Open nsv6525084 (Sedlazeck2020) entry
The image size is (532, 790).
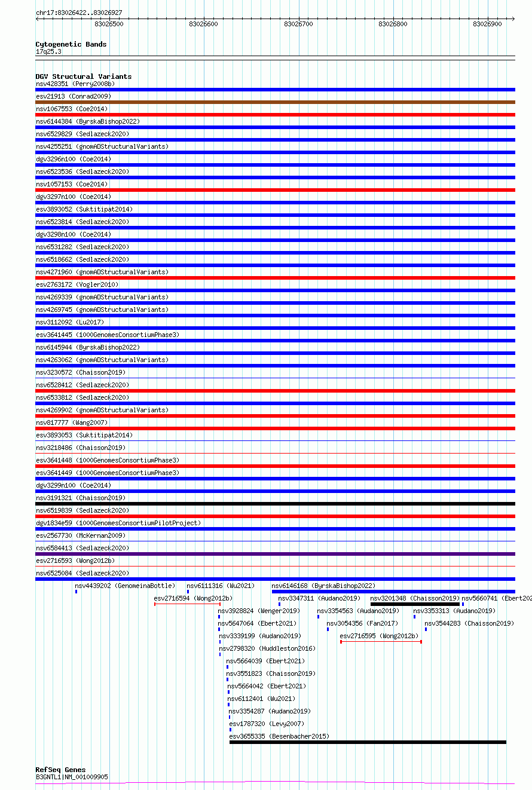[x=82, y=573]
